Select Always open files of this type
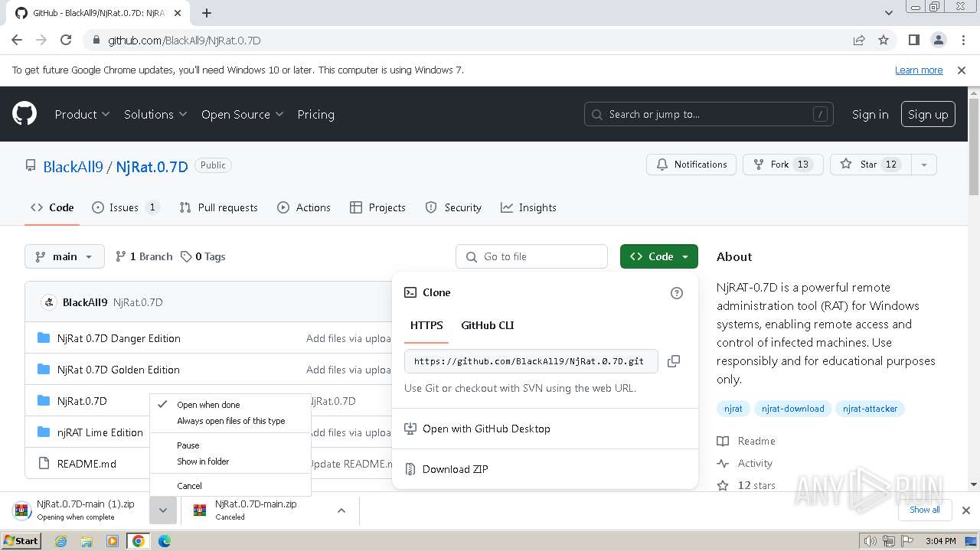This screenshot has height=551, width=980. (231, 421)
